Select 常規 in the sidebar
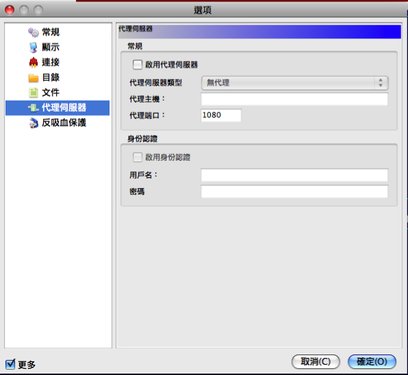Viewport: 408px width, 375px height. [x=51, y=32]
